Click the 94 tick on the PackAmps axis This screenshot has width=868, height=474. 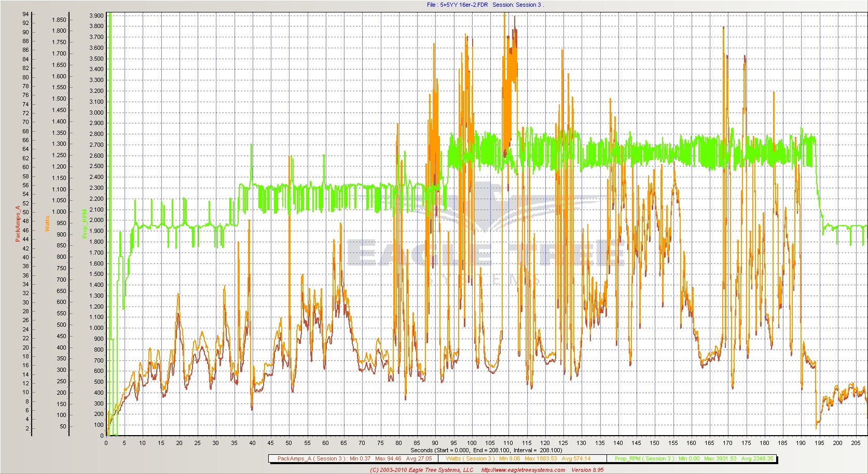click(25, 14)
